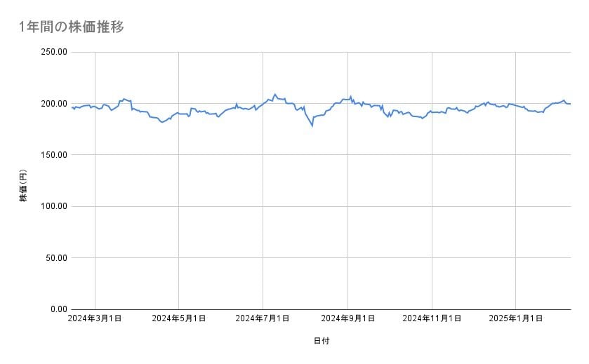
Task: Click the 200.00 y-axis label
Action: point(53,104)
